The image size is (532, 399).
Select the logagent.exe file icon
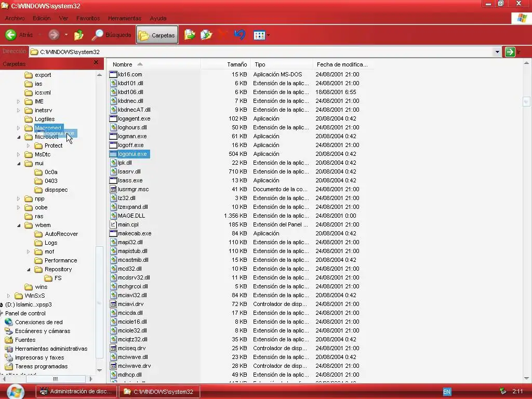tap(113, 118)
